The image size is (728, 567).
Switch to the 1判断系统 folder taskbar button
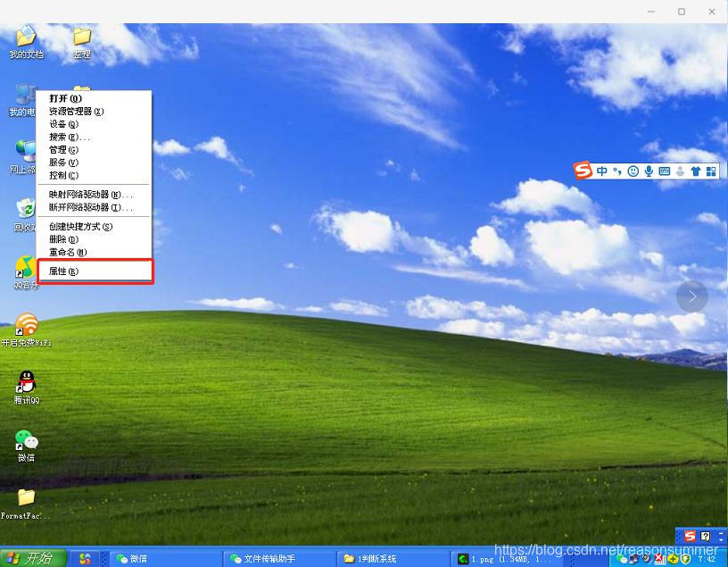[393, 559]
